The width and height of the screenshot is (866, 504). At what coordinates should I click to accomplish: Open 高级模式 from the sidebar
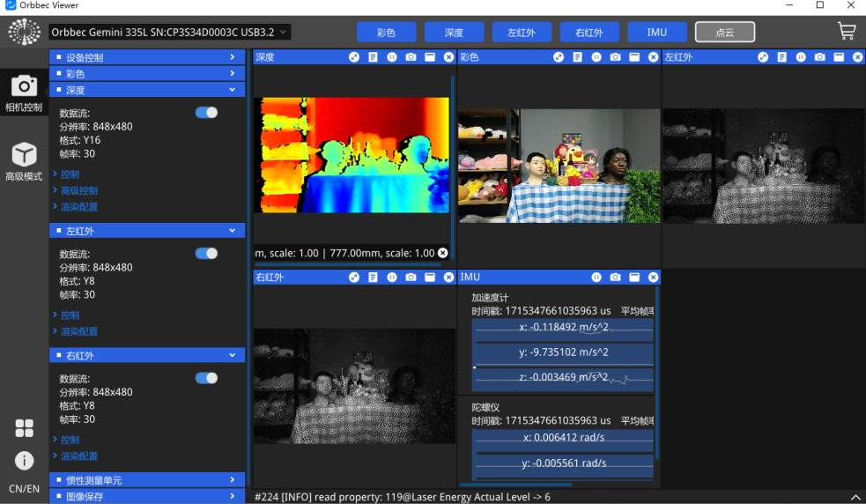click(x=24, y=162)
